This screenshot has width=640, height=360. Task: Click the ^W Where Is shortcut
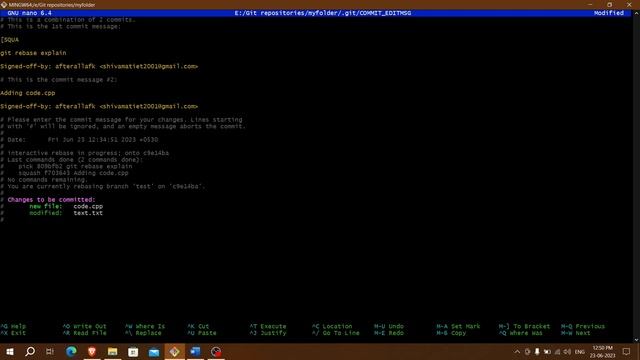[145, 326]
